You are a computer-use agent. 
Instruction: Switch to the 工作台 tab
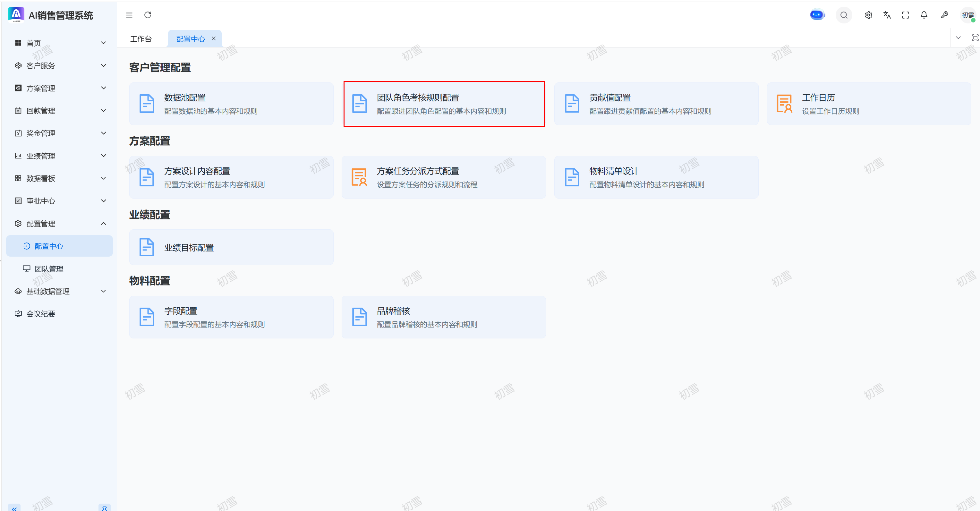141,39
